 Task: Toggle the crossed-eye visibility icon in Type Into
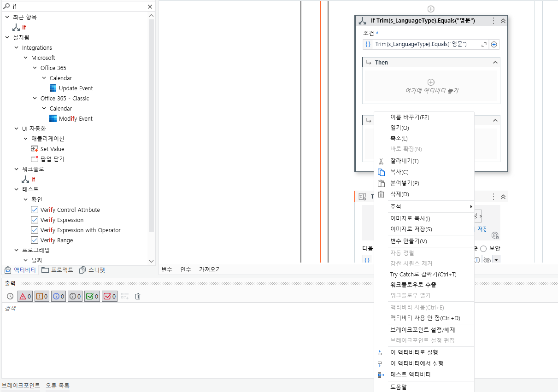487,260
